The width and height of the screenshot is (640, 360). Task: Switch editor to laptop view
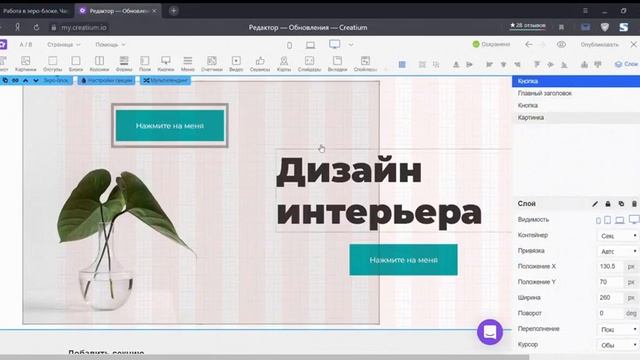click(310, 45)
